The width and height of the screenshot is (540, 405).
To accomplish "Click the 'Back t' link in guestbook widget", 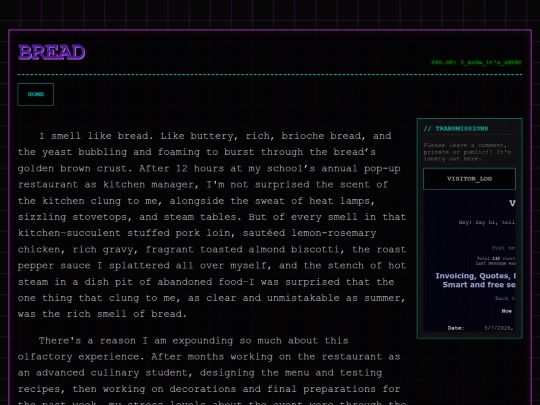I will (505, 298).
